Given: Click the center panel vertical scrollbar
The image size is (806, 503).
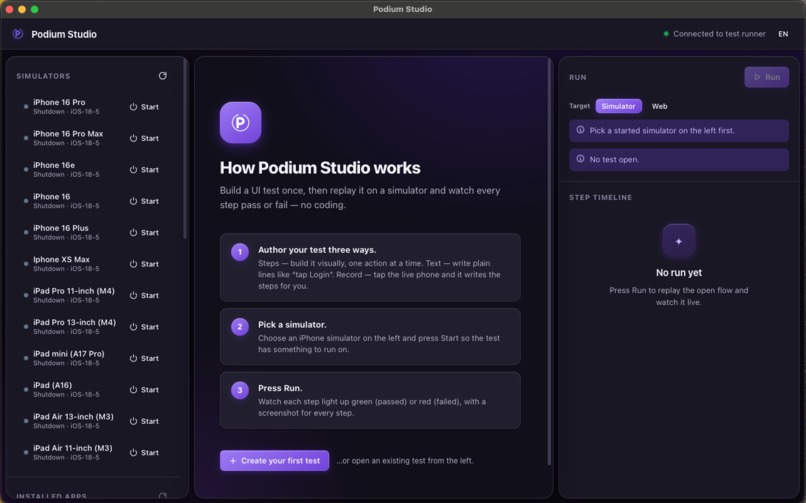Looking at the screenshot, I should coord(549,262).
